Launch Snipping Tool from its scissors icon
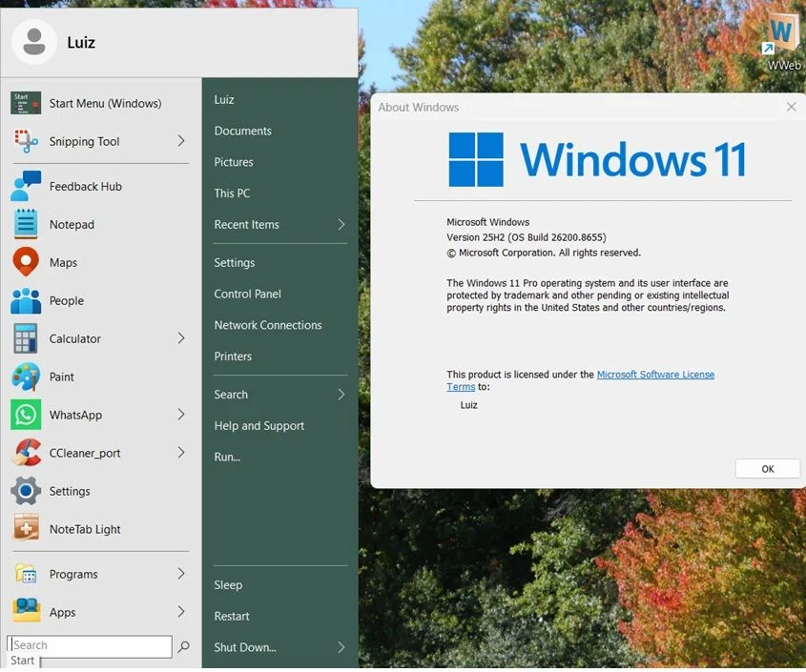806x672 pixels. pyautogui.click(x=26, y=141)
